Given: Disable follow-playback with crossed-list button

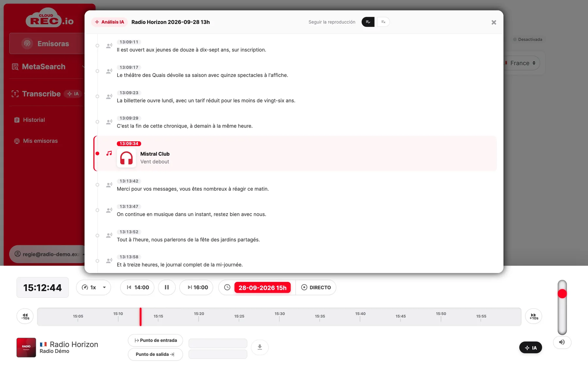Looking at the screenshot, I should [x=383, y=22].
